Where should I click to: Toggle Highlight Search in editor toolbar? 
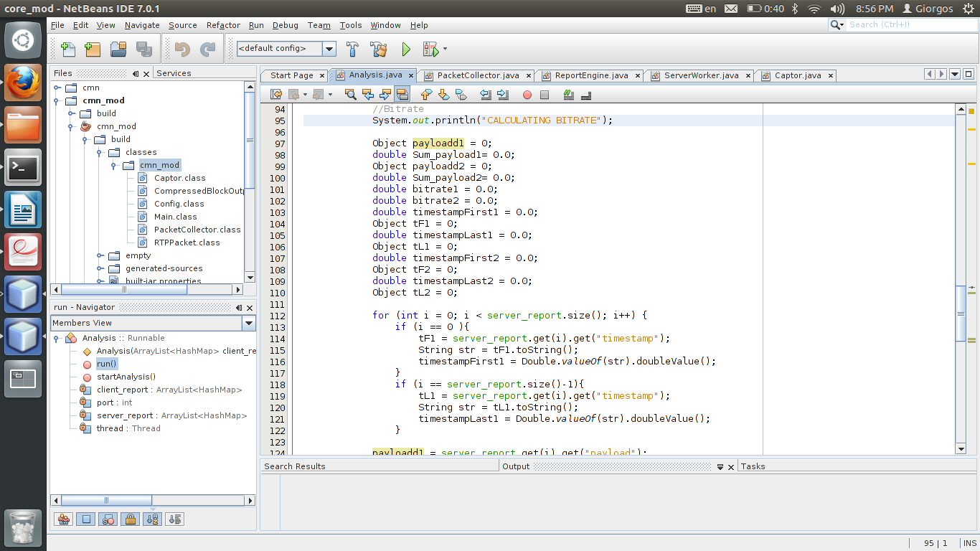coord(402,94)
